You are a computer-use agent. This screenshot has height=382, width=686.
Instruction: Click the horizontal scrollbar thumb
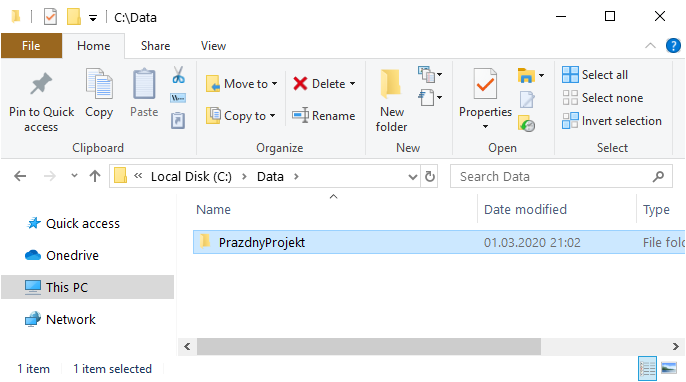pyautogui.click(x=369, y=347)
